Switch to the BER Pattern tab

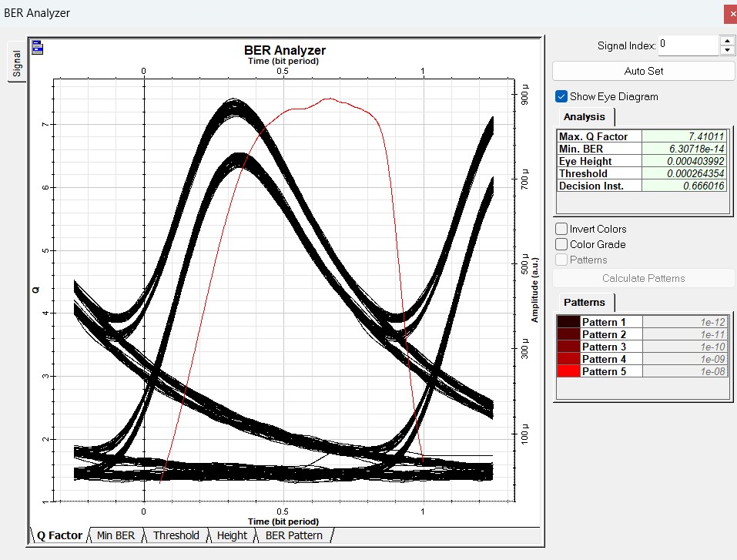click(x=293, y=535)
